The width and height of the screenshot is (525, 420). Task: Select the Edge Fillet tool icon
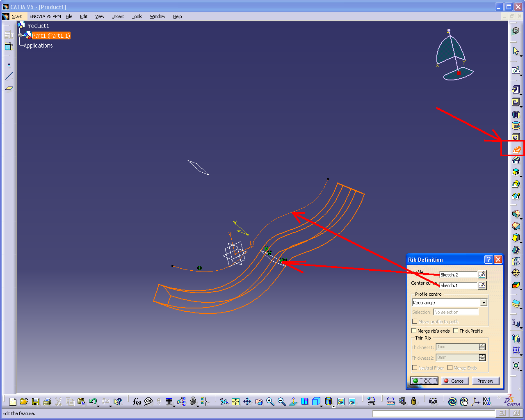coord(516,214)
